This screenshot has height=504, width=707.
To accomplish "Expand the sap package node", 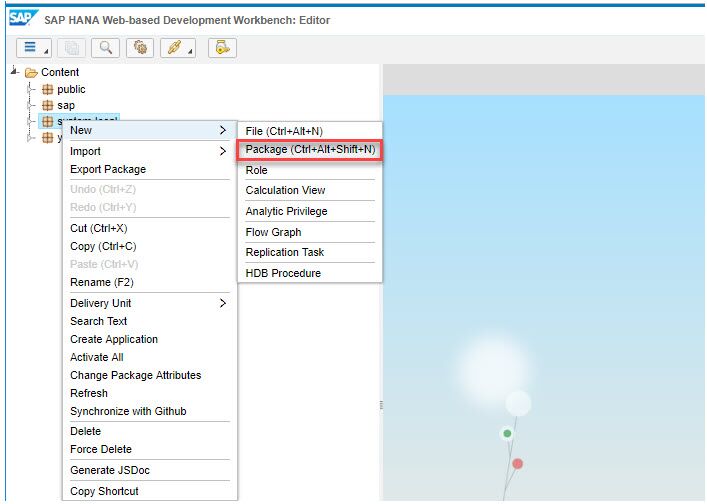I will [30, 105].
